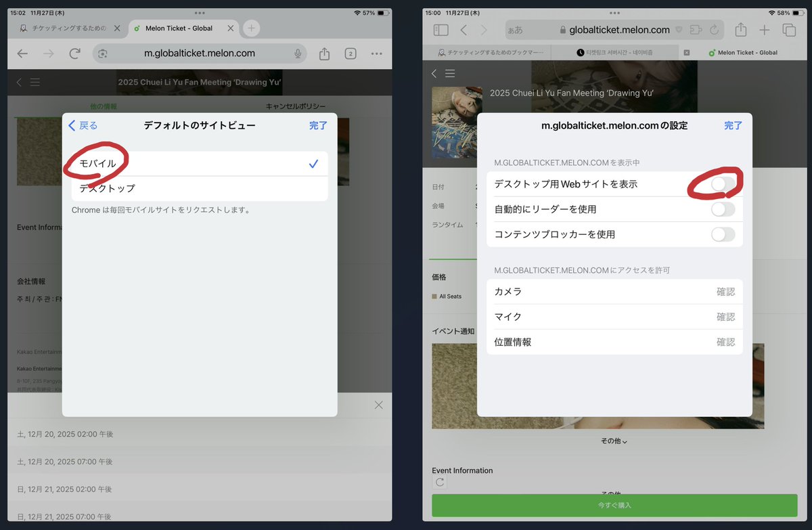
Task: Show Safari sidebar icon
Action: pyautogui.click(x=441, y=30)
